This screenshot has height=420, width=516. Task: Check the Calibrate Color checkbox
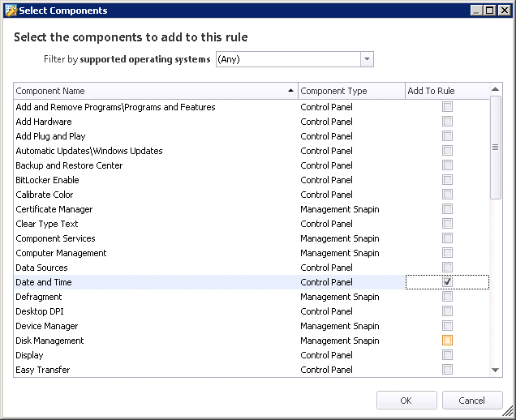tap(447, 195)
